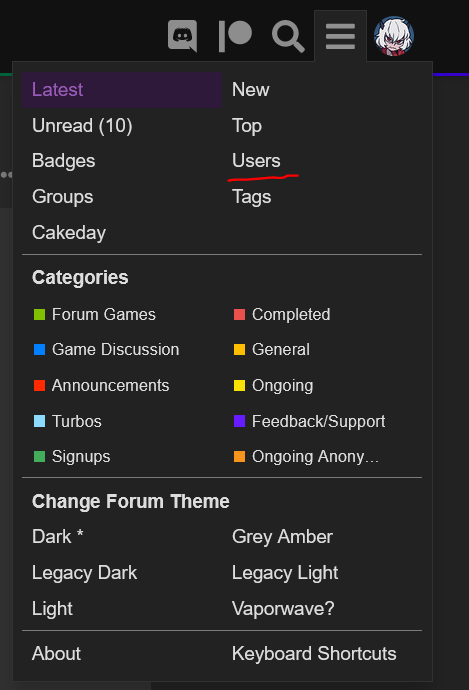Open the About page

[57, 653]
